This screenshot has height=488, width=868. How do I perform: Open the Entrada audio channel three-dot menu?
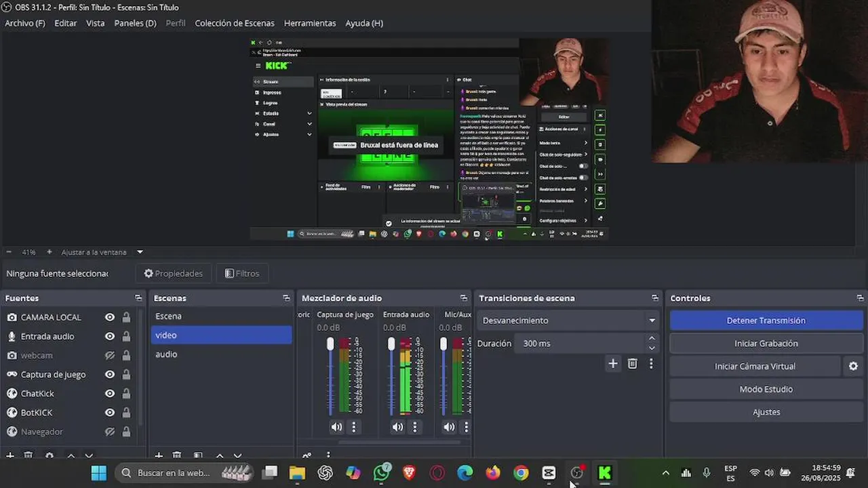click(414, 427)
